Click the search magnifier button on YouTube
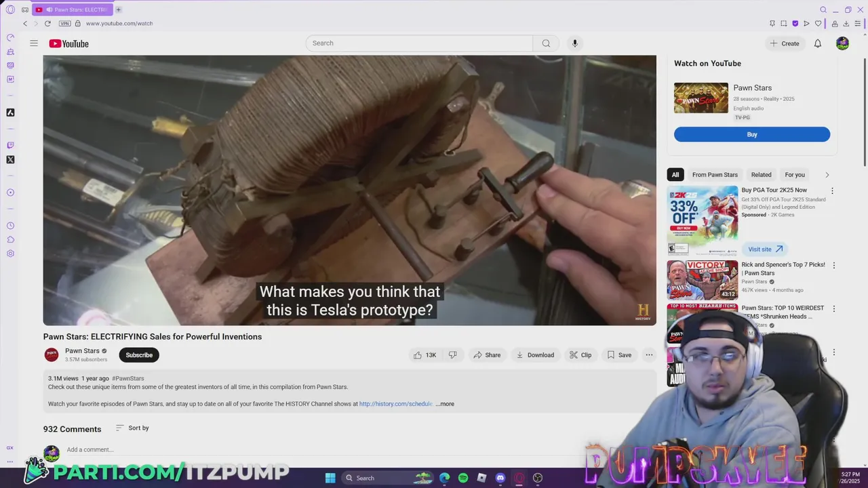Image resolution: width=868 pixels, height=488 pixels. (x=546, y=43)
